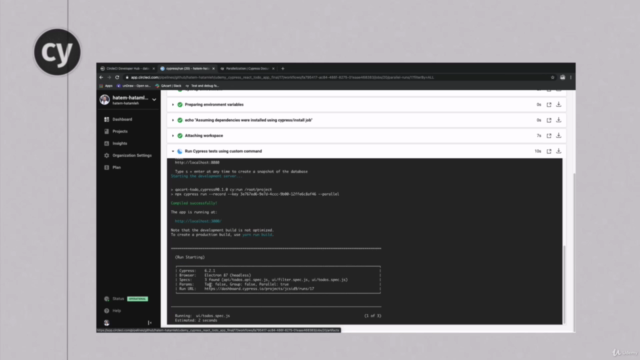Download Preparing environment variables step output
Screen dimensions: 640x360
pyautogui.click(x=559, y=104)
